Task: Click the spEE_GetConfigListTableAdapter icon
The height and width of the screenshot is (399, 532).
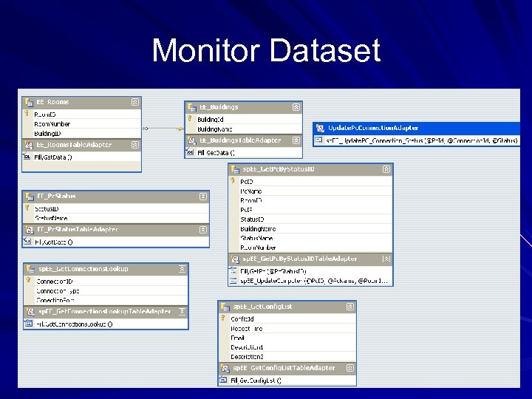Action: click(x=225, y=368)
